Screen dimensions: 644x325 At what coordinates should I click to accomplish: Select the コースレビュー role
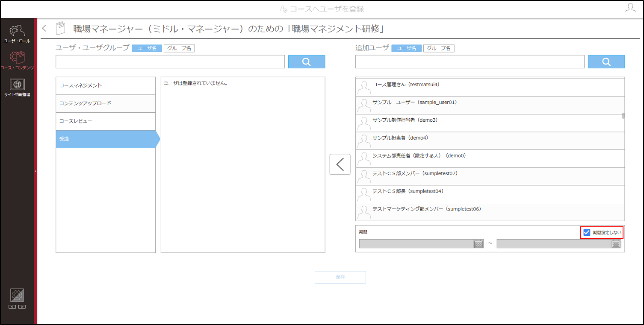106,121
